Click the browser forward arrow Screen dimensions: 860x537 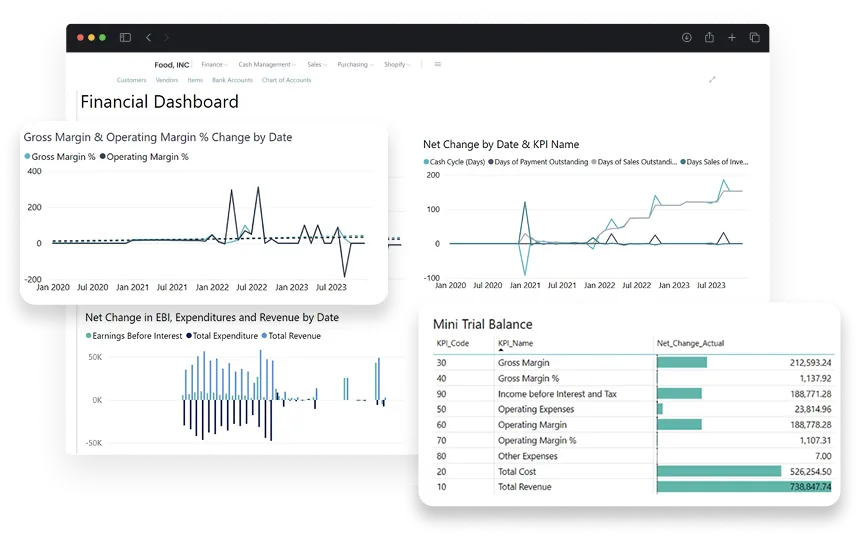point(167,38)
